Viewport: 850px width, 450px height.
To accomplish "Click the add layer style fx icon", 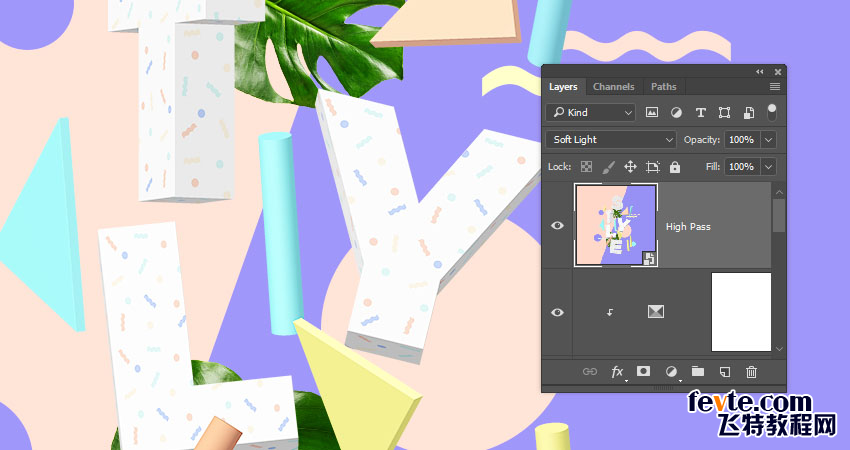I will [618, 372].
